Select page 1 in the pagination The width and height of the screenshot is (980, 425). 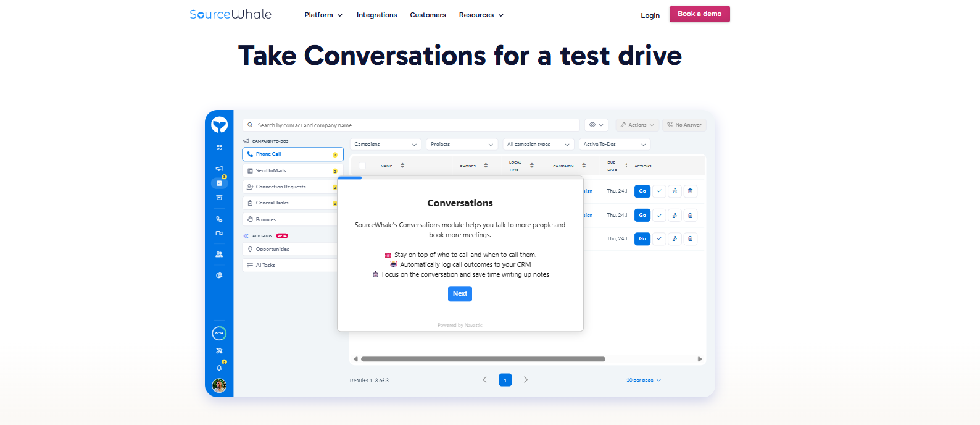coord(505,380)
